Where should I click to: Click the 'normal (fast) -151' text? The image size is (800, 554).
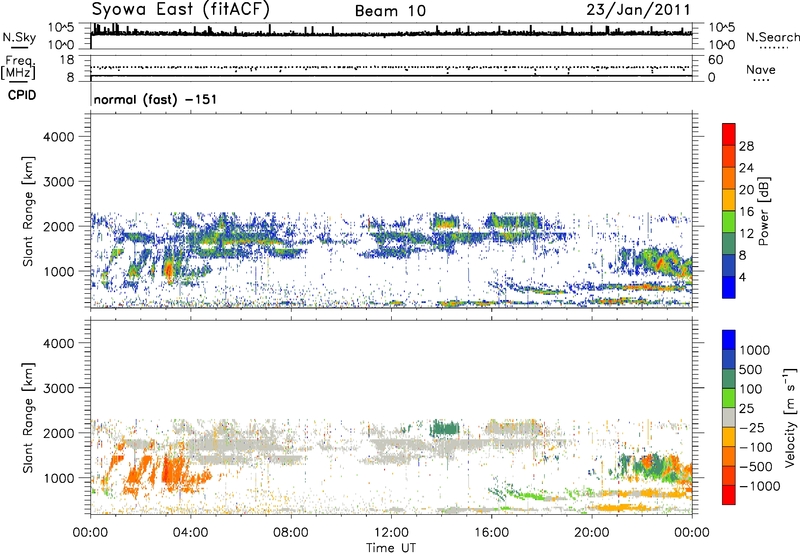coord(156,99)
